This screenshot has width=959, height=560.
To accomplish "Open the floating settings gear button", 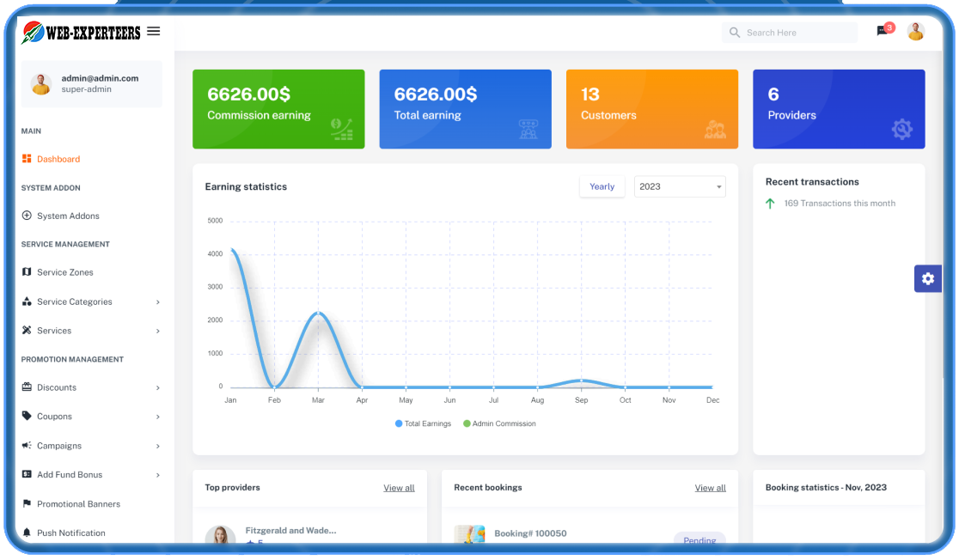I will click(927, 278).
